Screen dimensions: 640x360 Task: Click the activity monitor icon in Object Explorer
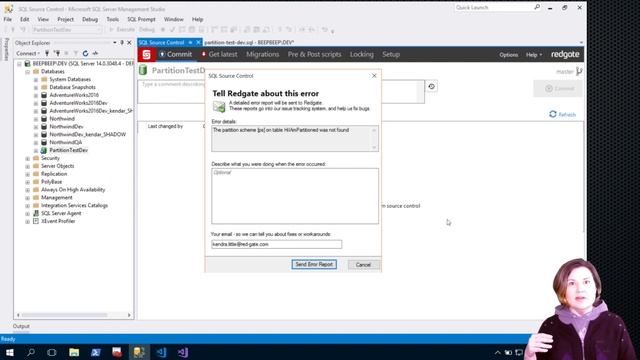pyautogui.click(x=95, y=53)
